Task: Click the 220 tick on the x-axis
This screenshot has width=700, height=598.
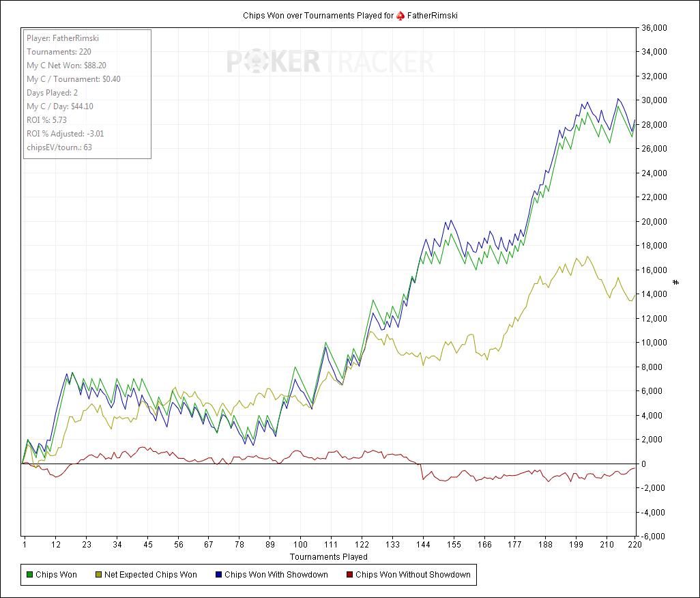Action: pos(635,545)
